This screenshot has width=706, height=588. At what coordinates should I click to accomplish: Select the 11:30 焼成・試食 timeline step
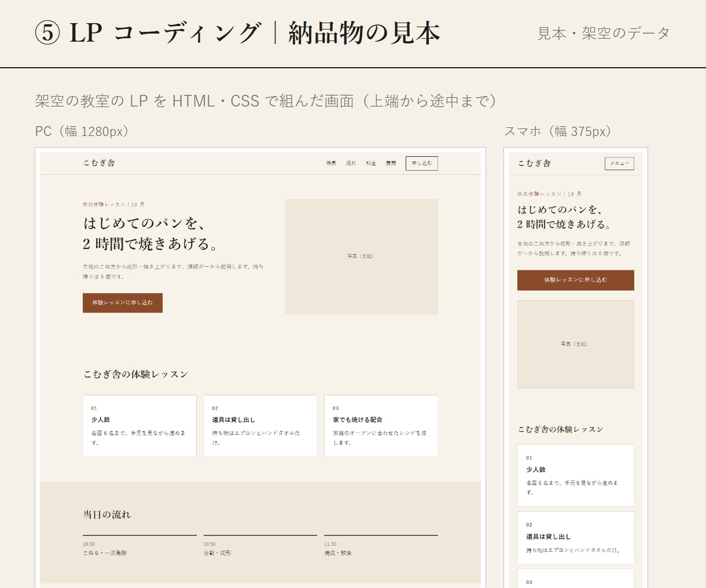click(x=381, y=546)
